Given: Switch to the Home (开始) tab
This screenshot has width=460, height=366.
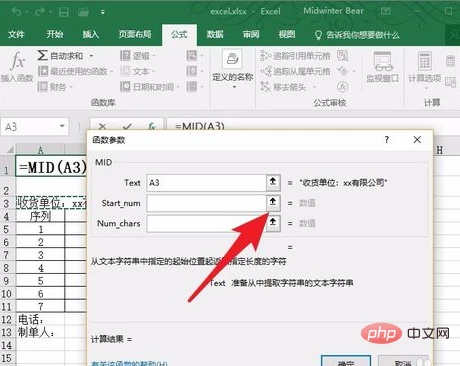Looking at the screenshot, I should (55, 34).
